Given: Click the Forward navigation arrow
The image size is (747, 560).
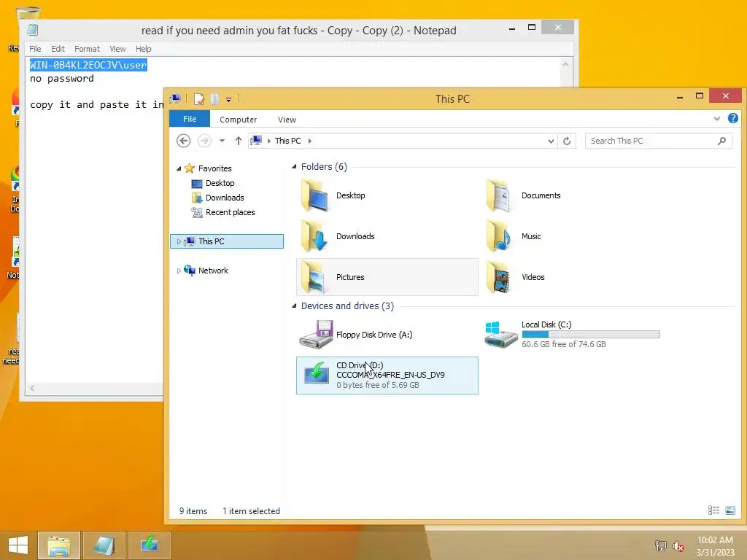Looking at the screenshot, I should click(204, 141).
